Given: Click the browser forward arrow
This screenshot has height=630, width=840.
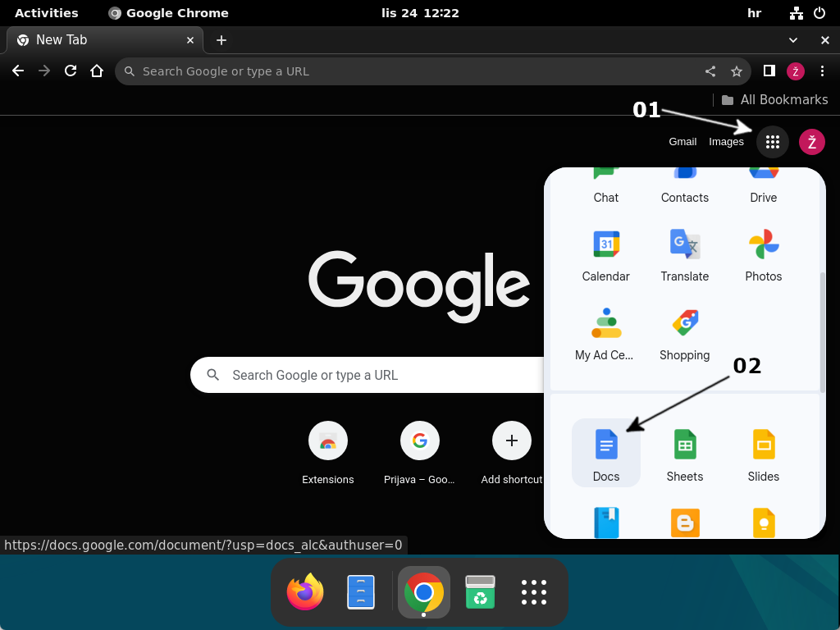Looking at the screenshot, I should 44,71.
